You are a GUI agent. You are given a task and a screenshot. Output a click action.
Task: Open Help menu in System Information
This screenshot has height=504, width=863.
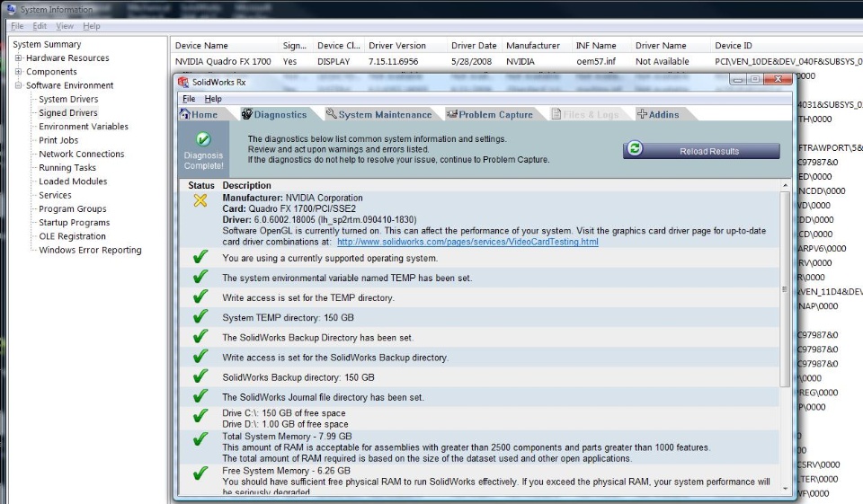92,26
